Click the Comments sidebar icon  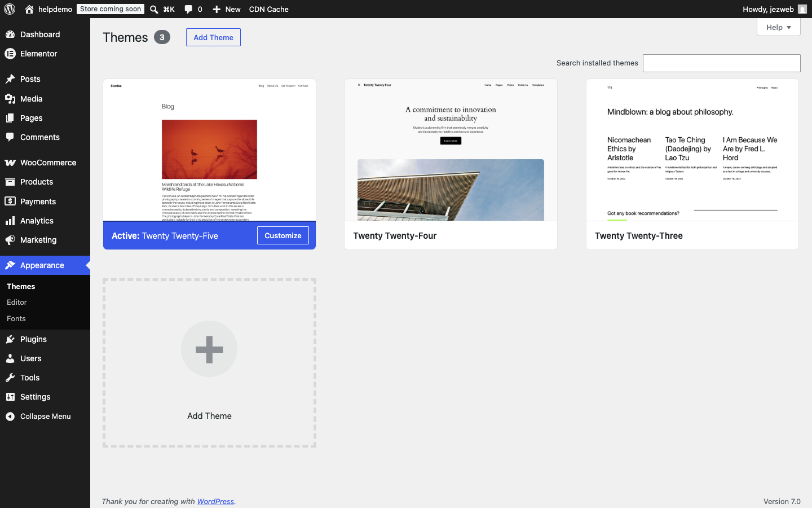(10, 137)
